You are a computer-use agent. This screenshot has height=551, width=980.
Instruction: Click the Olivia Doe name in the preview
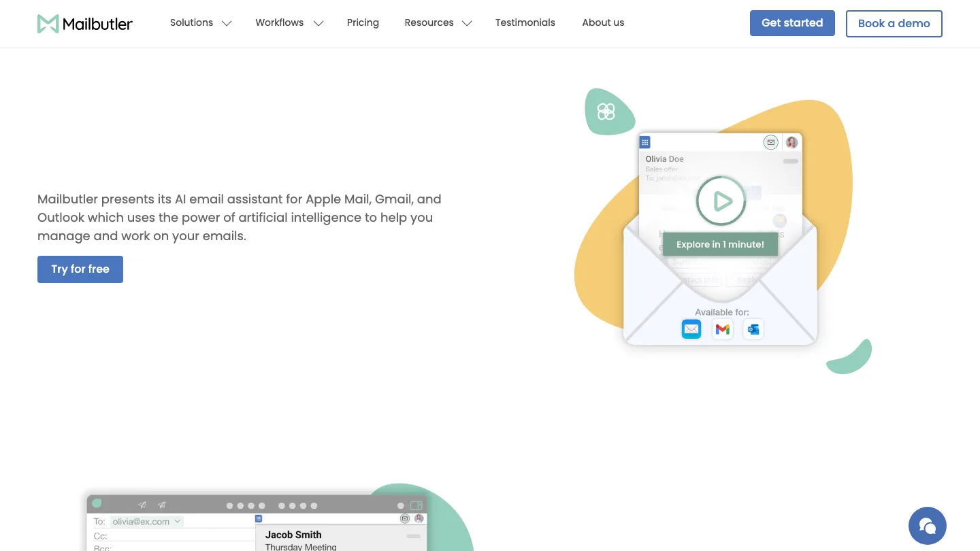point(665,159)
